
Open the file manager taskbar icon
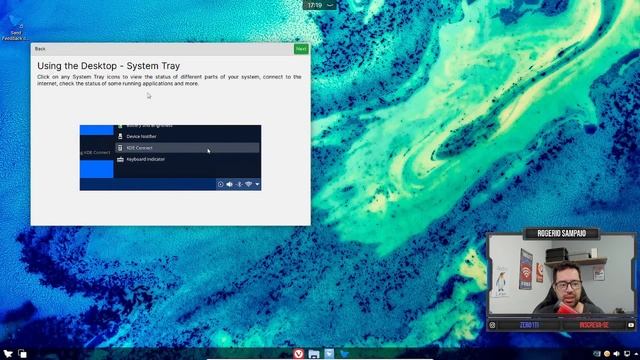coord(314,354)
